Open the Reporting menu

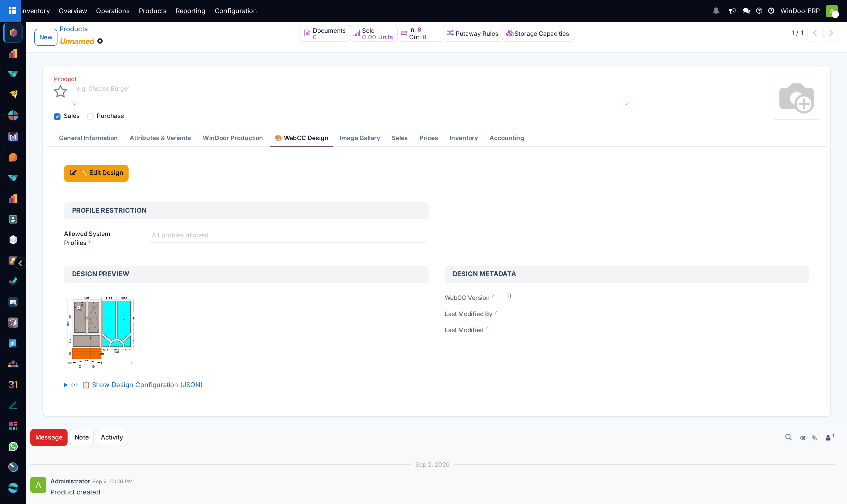(x=190, y=11)
